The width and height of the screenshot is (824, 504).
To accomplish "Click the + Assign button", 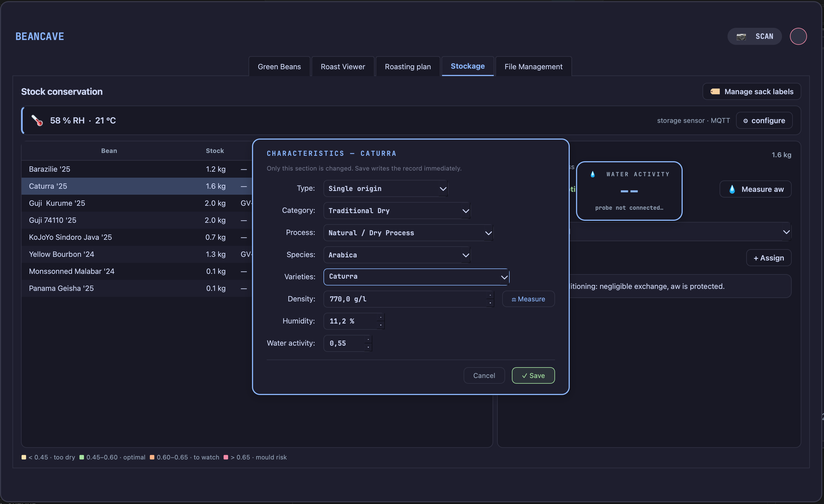I will [768, 258].
